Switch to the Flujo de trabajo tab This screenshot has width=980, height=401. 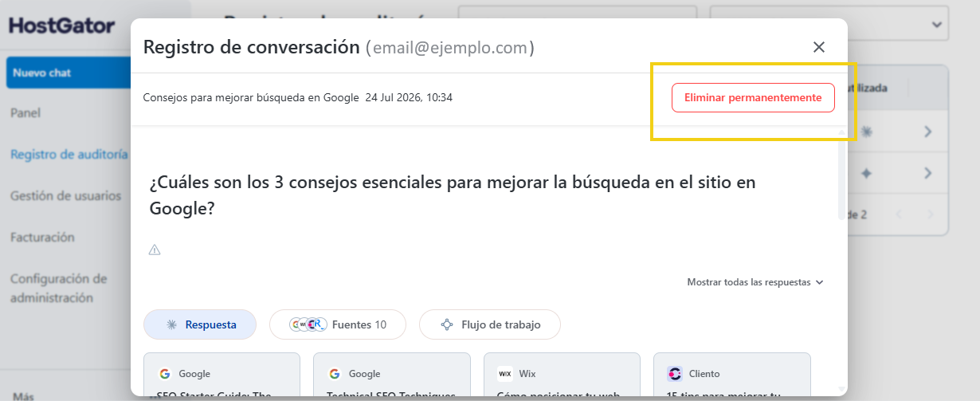(490, 324)
